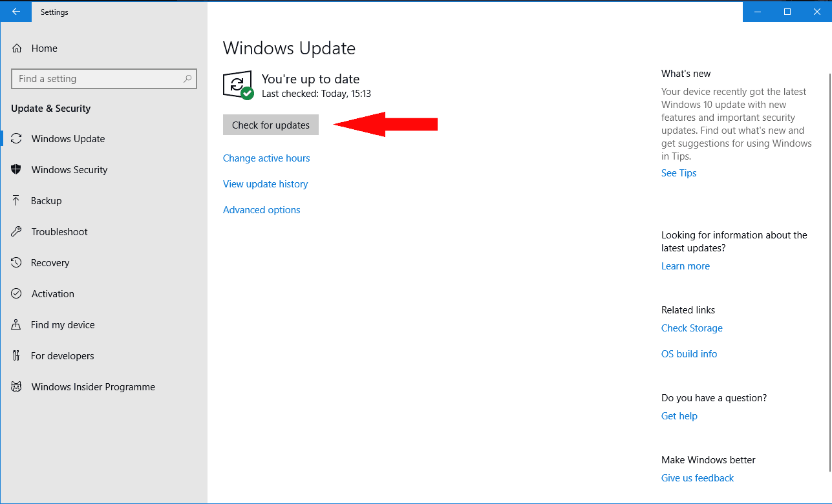Open the Windows Update page
The height and width of the screenshot is (504, 832).
(104, 139)
